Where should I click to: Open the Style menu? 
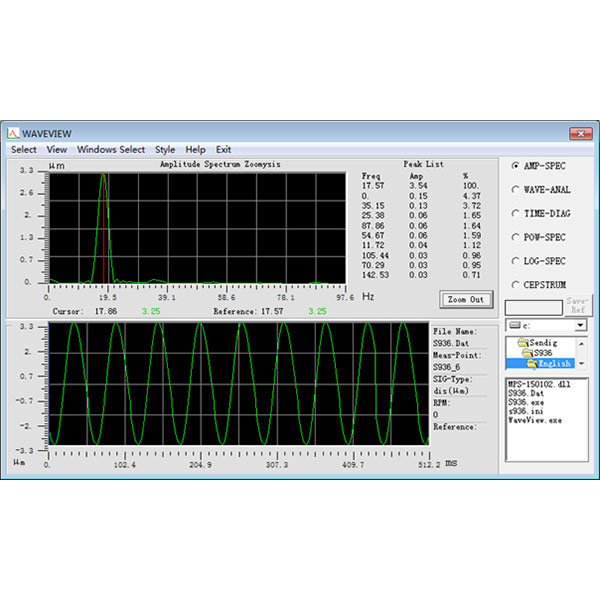point(165,149)
